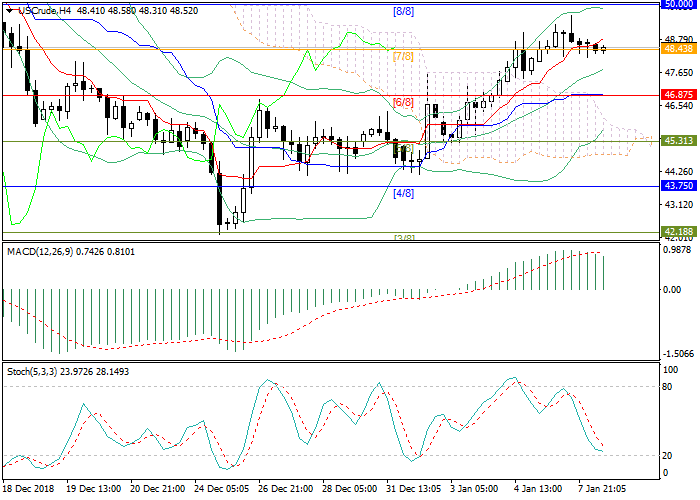Click the [6/8] Murrey level label

tap(404, 103)
